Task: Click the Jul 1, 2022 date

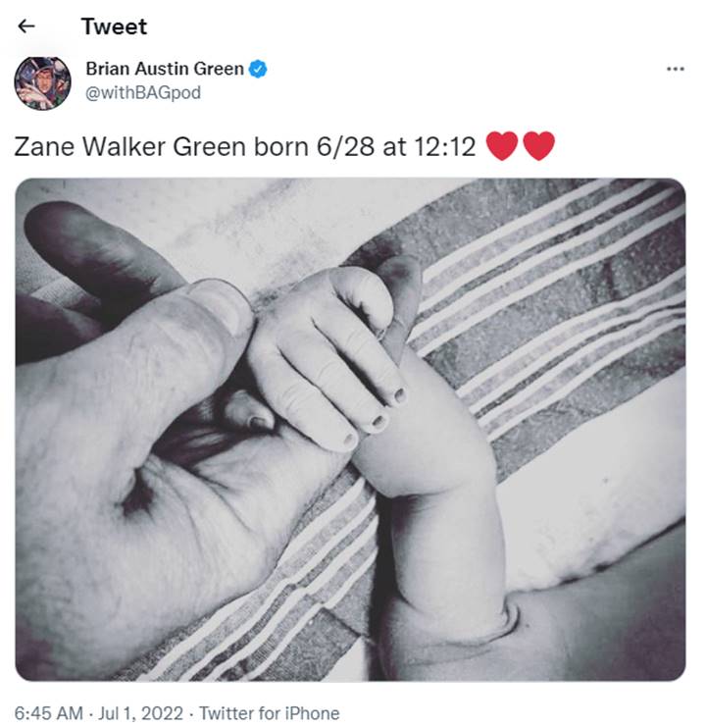Action: click(140, 712)
